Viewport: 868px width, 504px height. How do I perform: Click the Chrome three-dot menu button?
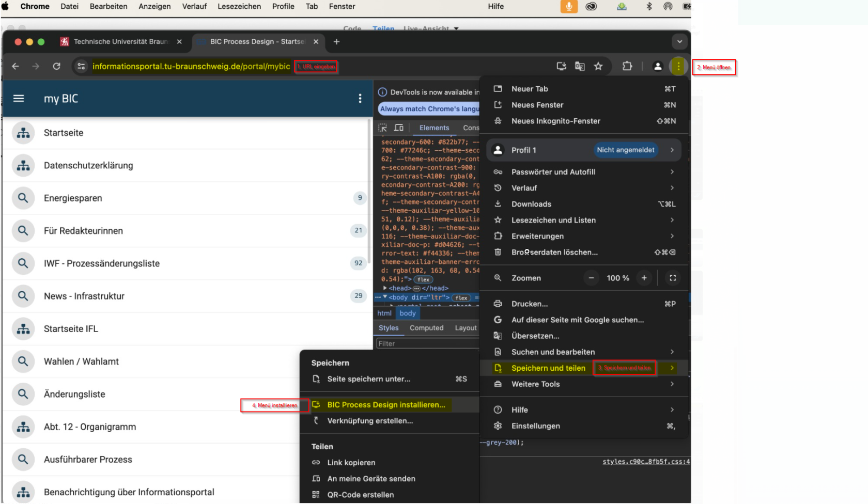point(678,66)
